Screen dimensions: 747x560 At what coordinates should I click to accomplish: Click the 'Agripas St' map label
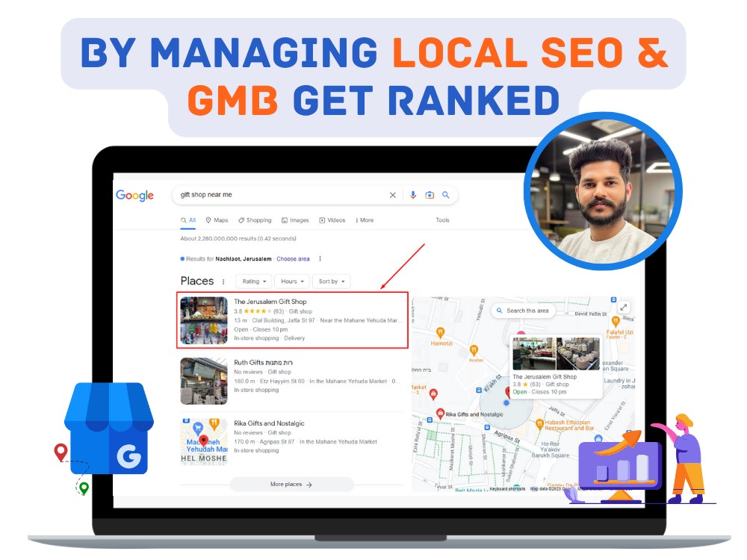click(x=506, y=437)
